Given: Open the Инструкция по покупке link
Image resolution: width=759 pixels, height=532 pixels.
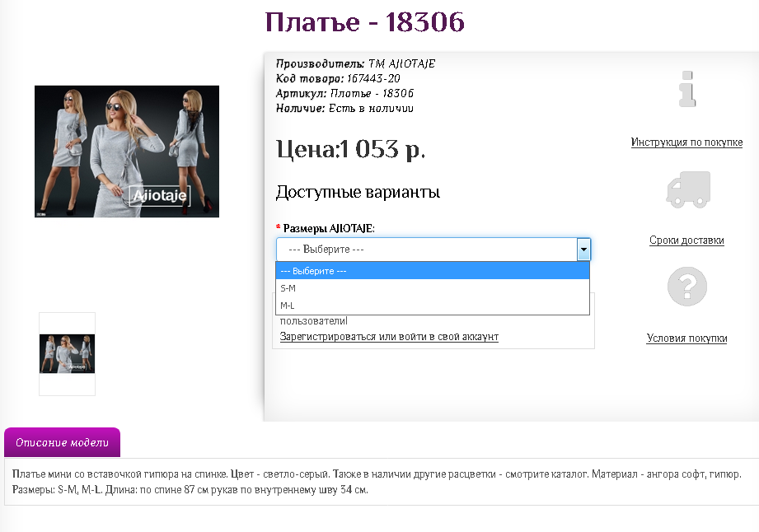Looking at the screenshot, I should click(686, 142).
